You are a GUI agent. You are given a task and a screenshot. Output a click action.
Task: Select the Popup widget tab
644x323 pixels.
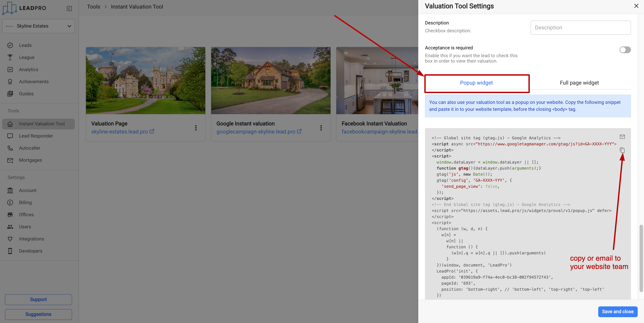click(x=476, y=83)
